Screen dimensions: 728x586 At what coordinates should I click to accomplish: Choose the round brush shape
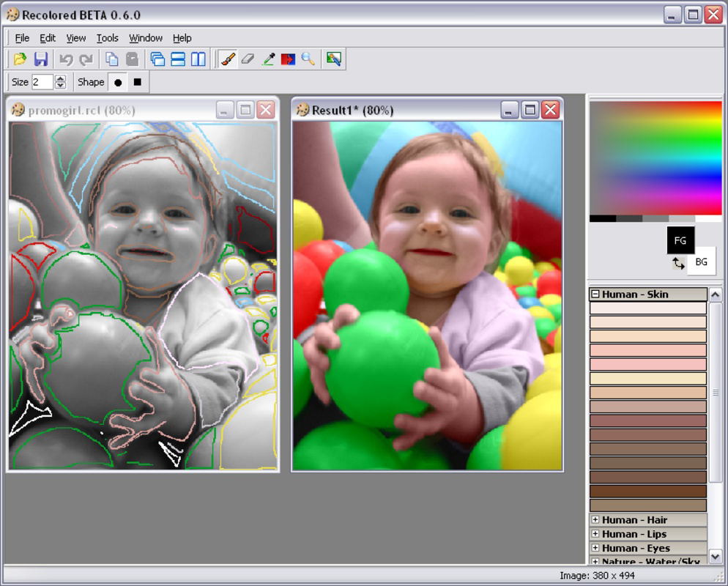[x=118, y=83]
